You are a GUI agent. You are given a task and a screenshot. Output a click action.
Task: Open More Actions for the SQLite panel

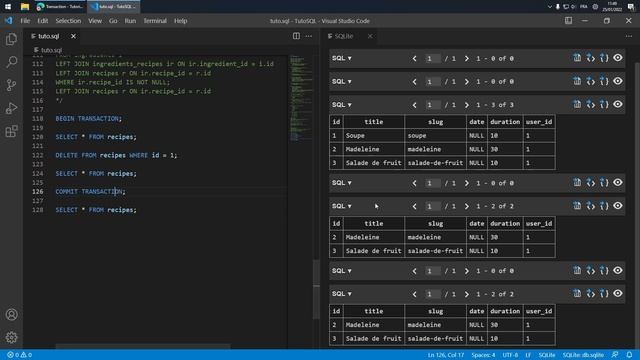pos(629,36)
